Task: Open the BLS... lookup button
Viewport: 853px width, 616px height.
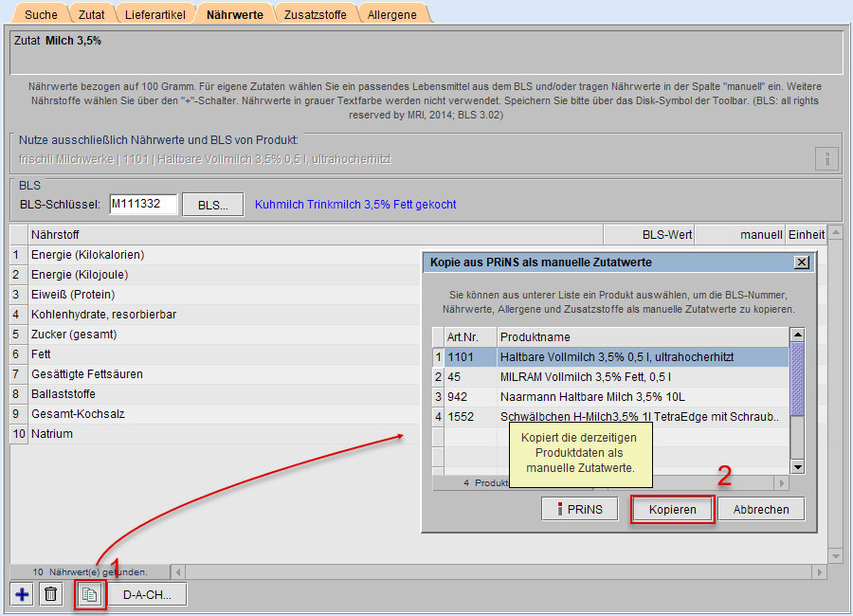Action: point(213,205)
